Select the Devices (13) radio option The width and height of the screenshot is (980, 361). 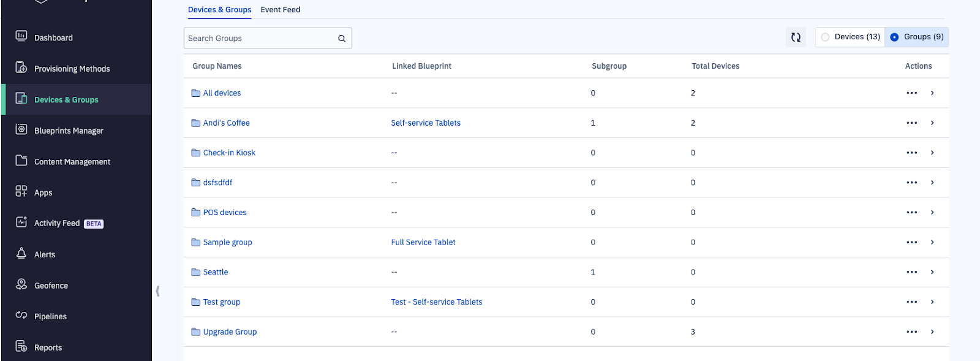click(x=826, y=37)
